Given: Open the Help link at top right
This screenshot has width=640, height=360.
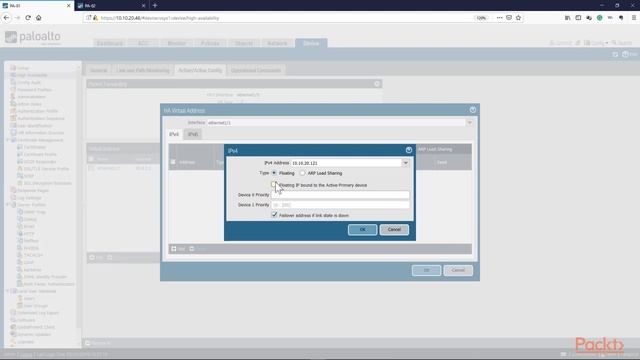Looking at the screenshot, I should pyautogui.click(x=629, y=54).
